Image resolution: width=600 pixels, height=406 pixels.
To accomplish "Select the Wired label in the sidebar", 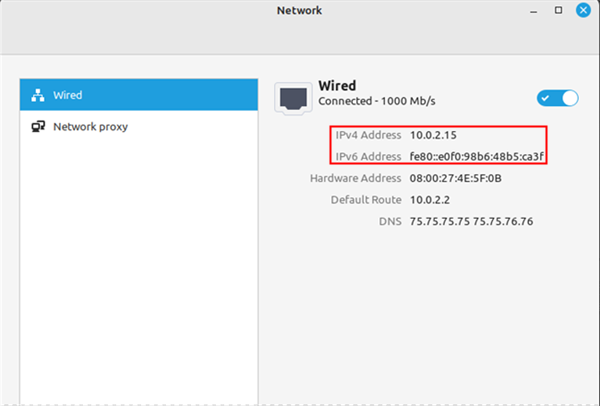I will tap(69, 95).
